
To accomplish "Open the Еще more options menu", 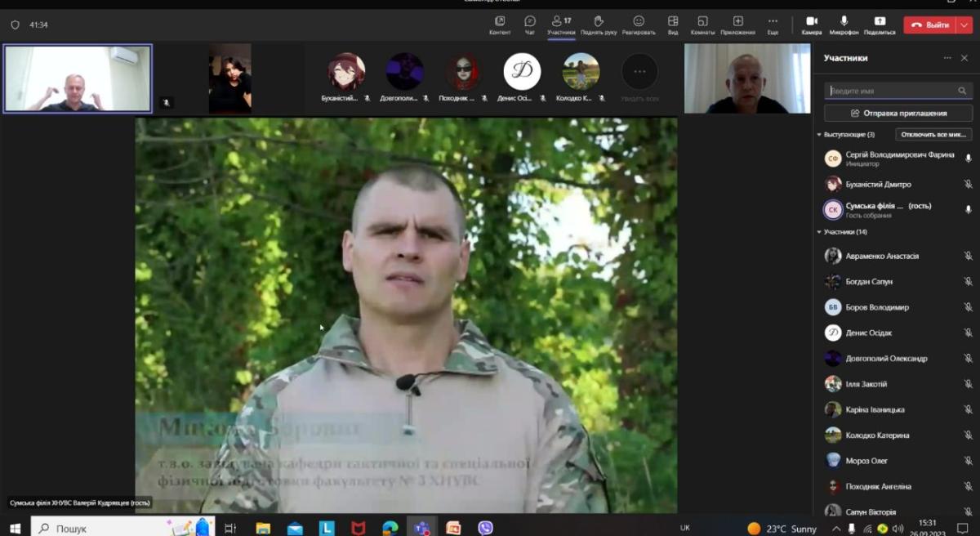I will pyautogui.click(x=773, y=25).
